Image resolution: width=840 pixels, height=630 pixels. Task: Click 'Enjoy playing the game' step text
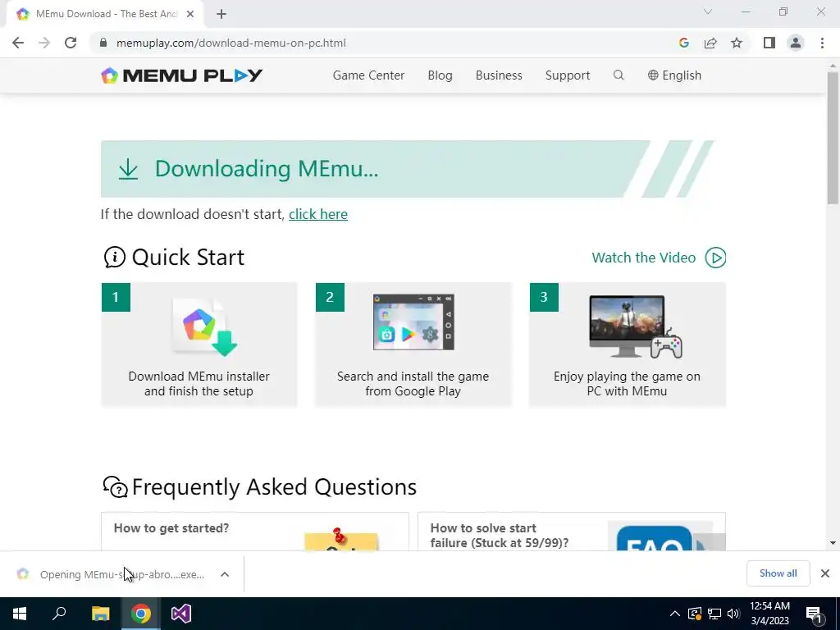click(627, 384)
